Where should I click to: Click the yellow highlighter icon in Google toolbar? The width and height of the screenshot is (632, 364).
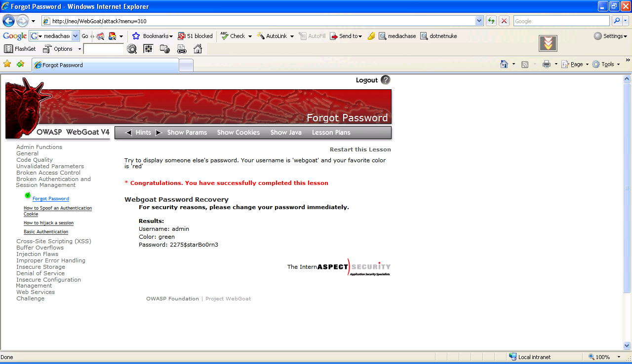(x=371, y=36)
